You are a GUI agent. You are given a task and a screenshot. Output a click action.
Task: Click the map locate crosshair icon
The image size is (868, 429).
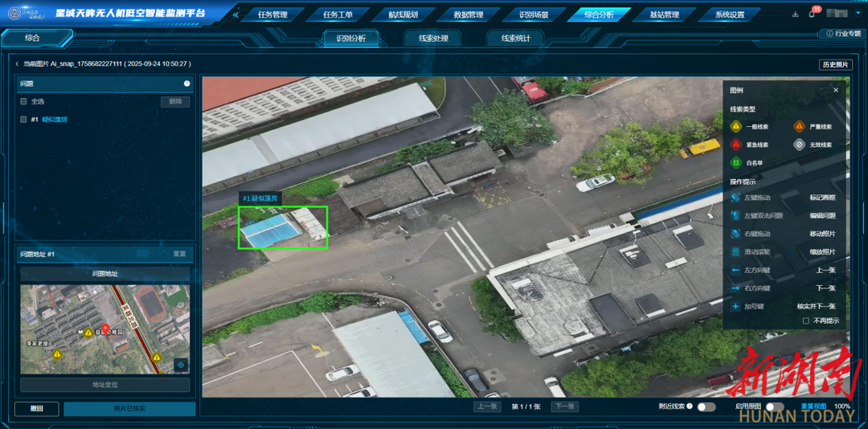[181, 365]
